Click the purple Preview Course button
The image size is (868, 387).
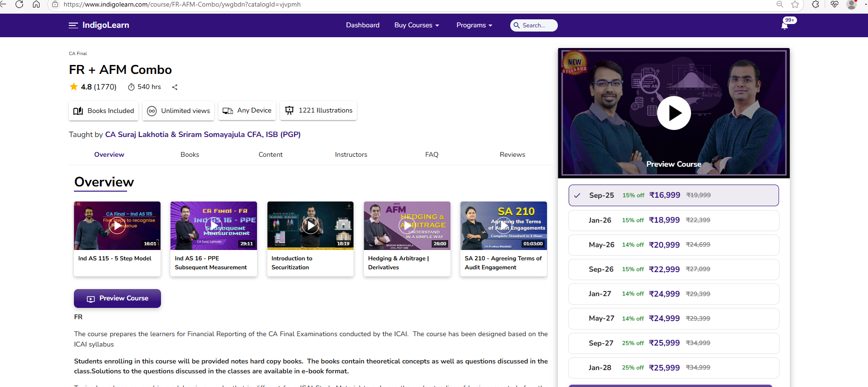pos(117,298)
